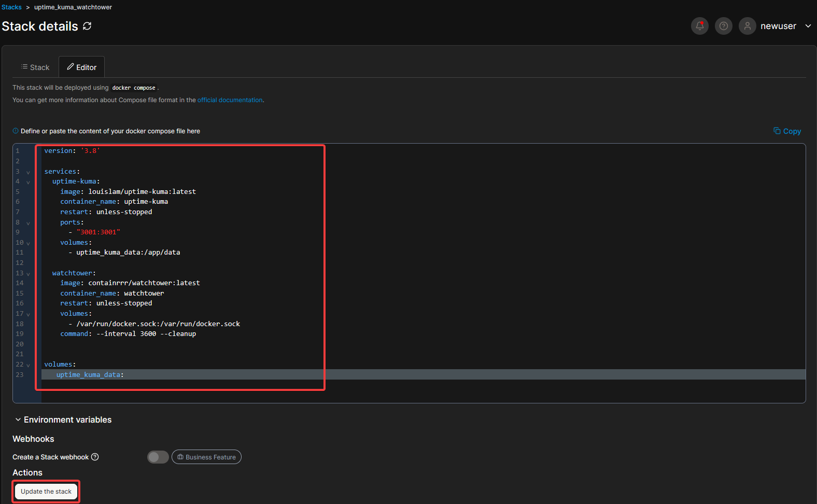Click the info icon before Define or paste
The height and width of the screenshot is (504, 817).
[x=16, y=131]
